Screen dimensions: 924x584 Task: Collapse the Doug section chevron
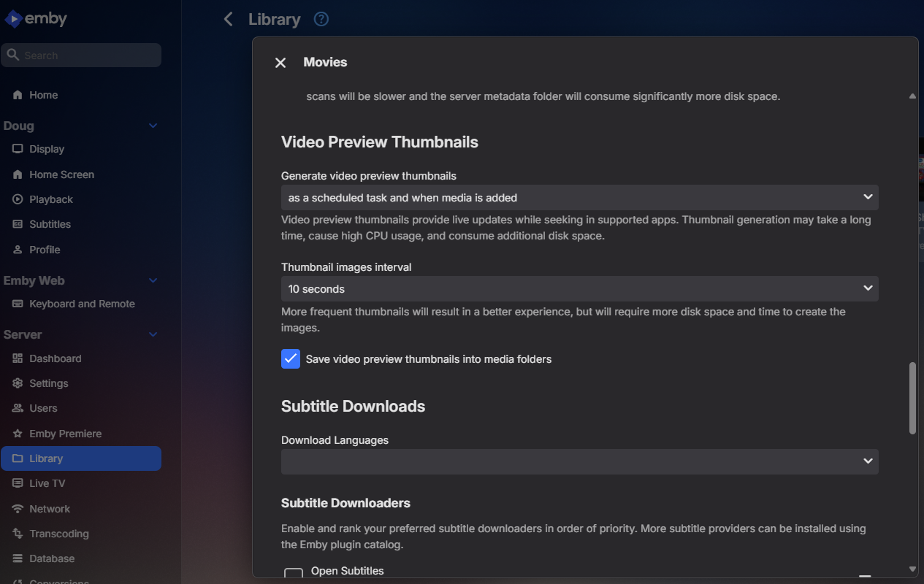(x=153, y=126)
